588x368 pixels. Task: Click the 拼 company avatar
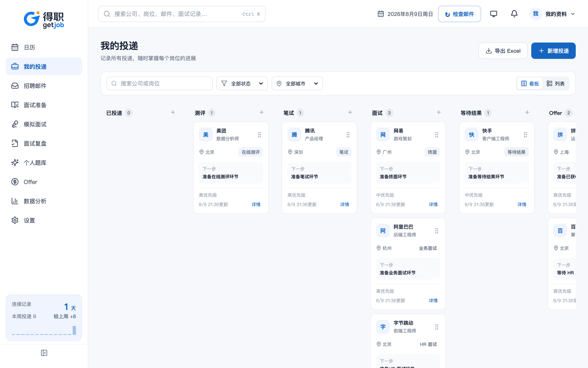(x=560, y=135)
